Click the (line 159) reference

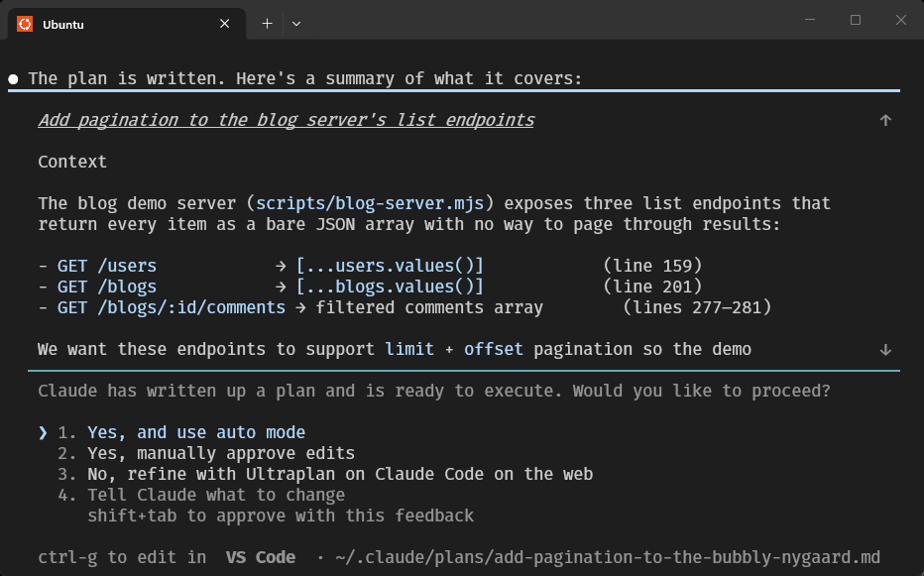click(x=653, y=266)
